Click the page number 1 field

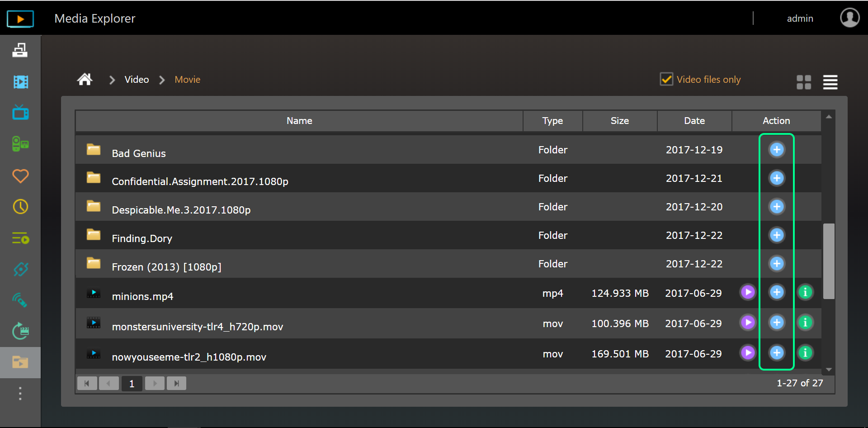[x=132, y=384]
